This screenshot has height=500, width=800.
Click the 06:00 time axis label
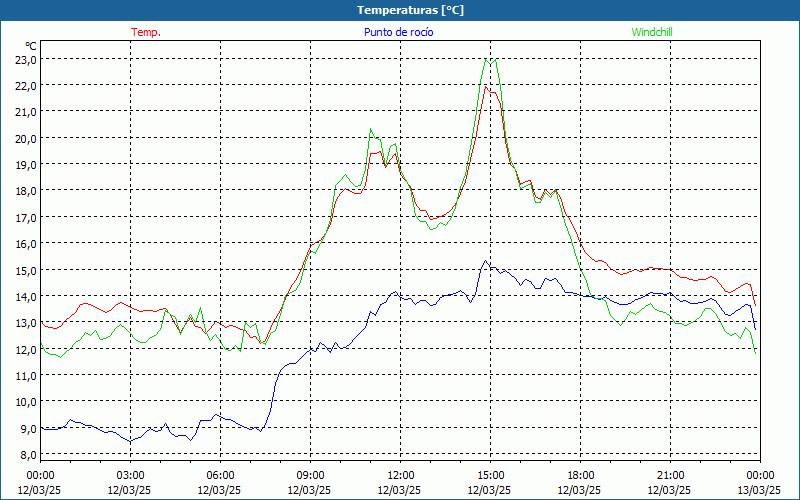tap(220, 476)
